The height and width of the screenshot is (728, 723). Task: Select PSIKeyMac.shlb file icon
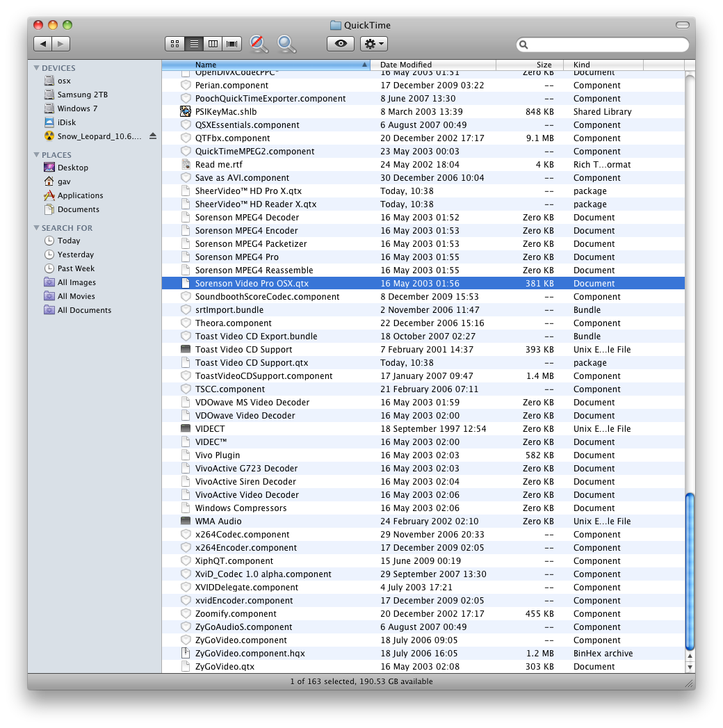tap(186, 111)
